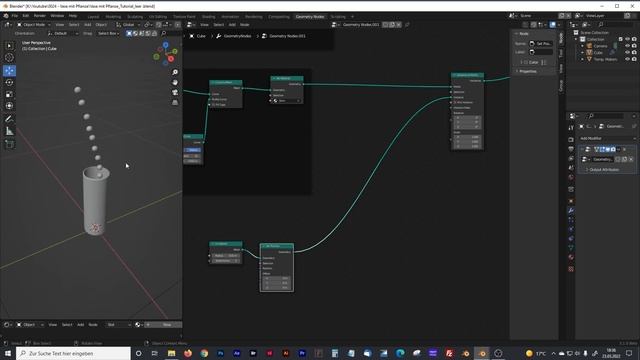Viewport: 640px width, 360px height.
Task: Switch to the Geometry Nodes workspace tab
Action: coord(310,17)
